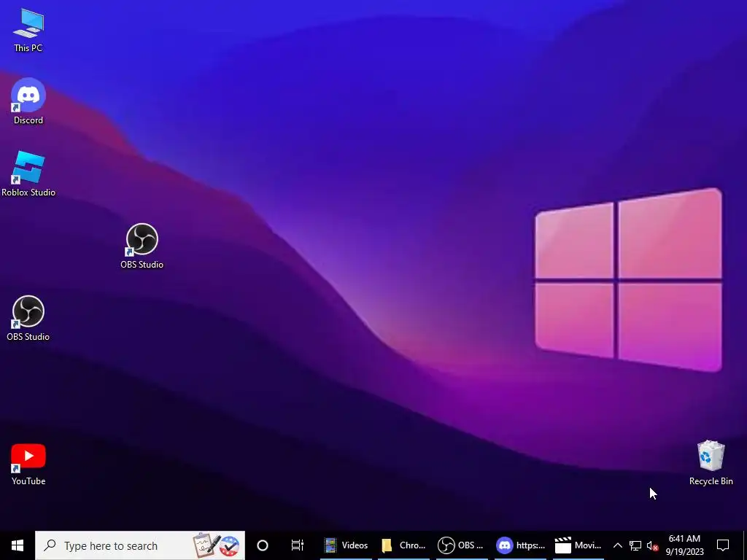Switch to the Movi... taskbar app
The width and height of the screenshot is (747, 560).
[x=578, y=545]
